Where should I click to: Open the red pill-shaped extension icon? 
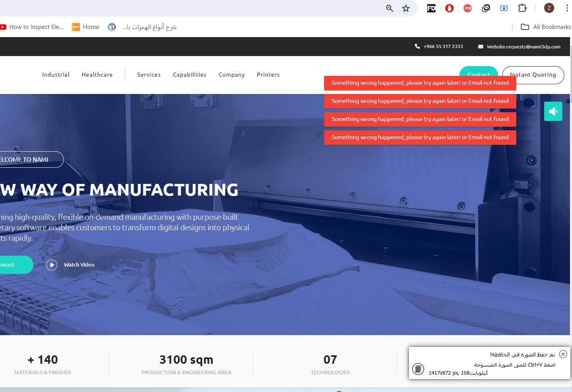pyautogui.click(x=467, y=8)
